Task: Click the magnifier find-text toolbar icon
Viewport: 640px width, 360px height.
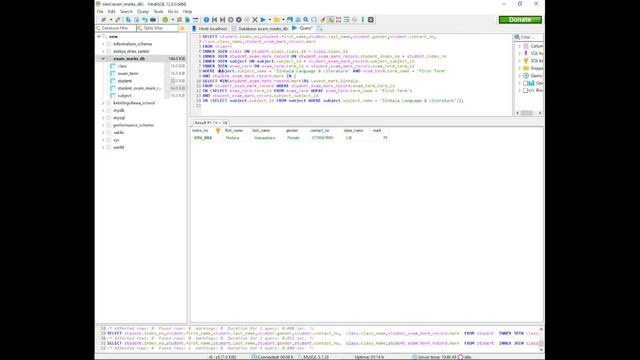Action: pos(306,20)
